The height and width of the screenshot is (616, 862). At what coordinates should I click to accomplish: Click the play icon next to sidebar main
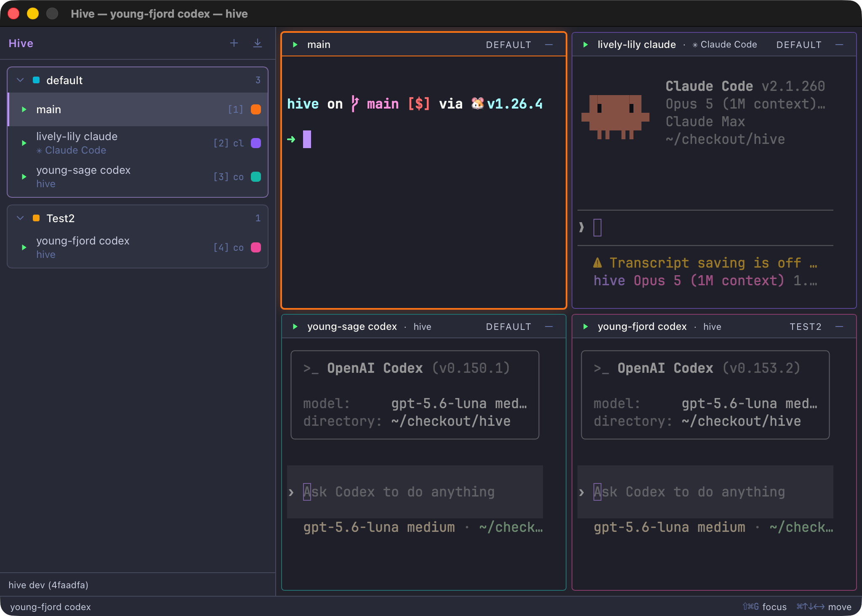point(24,109)
